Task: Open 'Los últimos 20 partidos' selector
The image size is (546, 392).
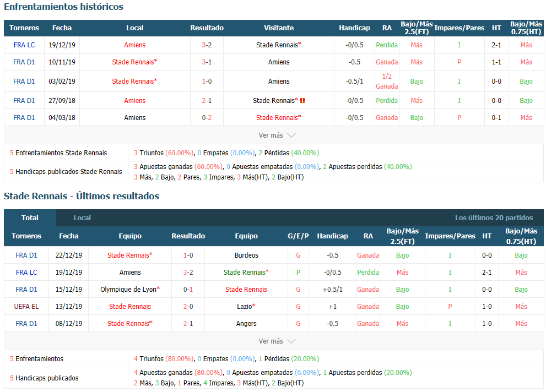Action: point(494,217)
